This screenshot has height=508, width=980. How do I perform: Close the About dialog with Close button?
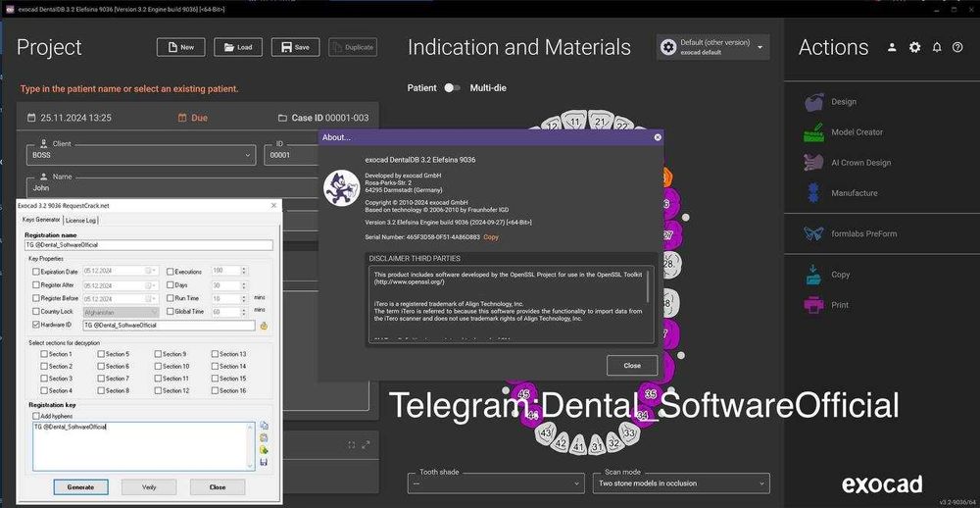pyautogui.click(x=632, y=366)
